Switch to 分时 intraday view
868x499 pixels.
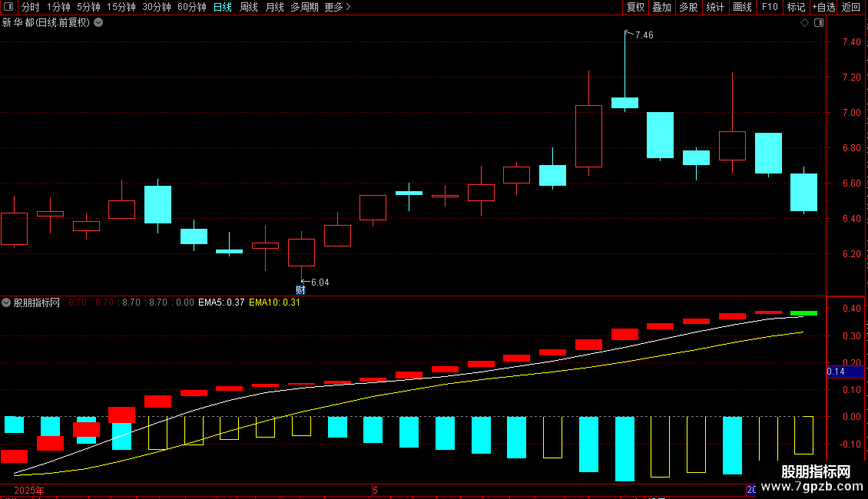tap(31, 7)
